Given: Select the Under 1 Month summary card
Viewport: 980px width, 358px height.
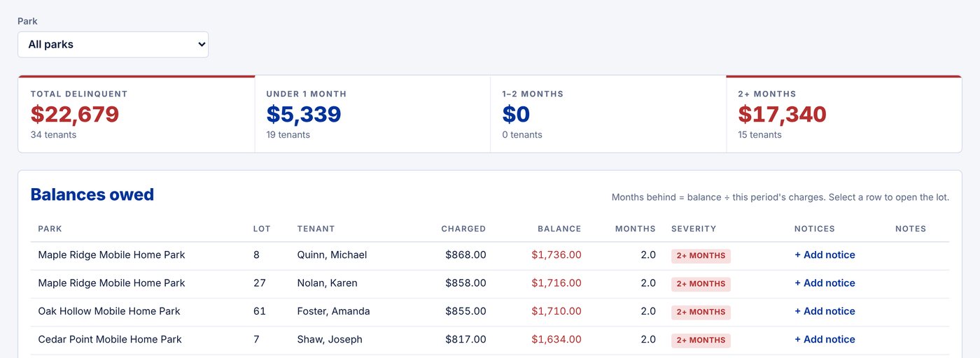Looking at the screenshot, I should point(372,114).
